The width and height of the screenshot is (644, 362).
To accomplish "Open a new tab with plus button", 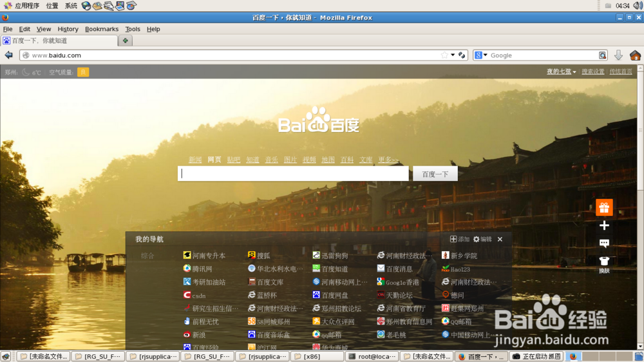I will 126,41.
